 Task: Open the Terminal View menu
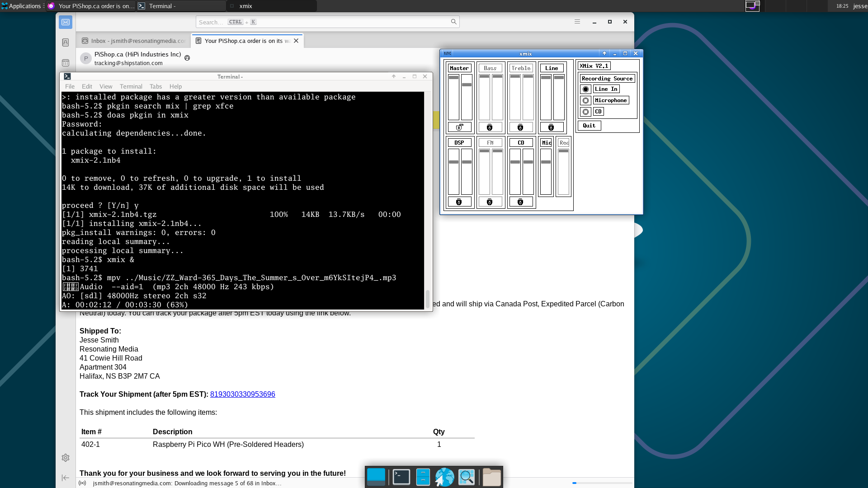pyautogui.click(x=106, y=86)
